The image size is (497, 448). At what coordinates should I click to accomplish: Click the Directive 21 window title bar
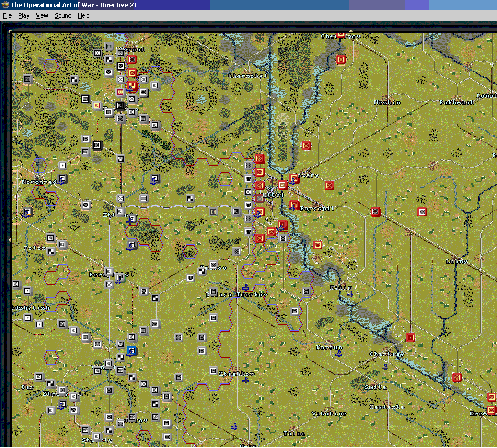coord(248,5)
